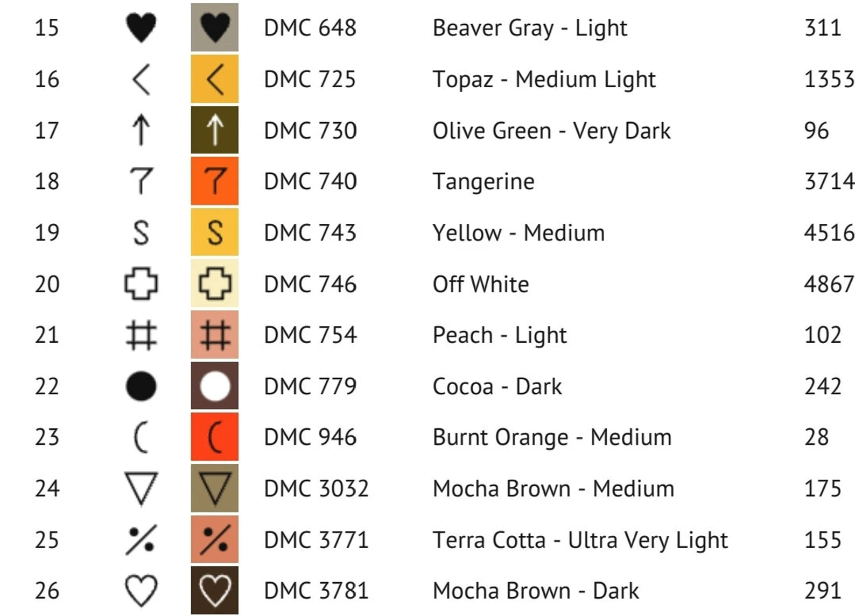
Task: Click the outlined cross symbol
Action: coord(141,284)
